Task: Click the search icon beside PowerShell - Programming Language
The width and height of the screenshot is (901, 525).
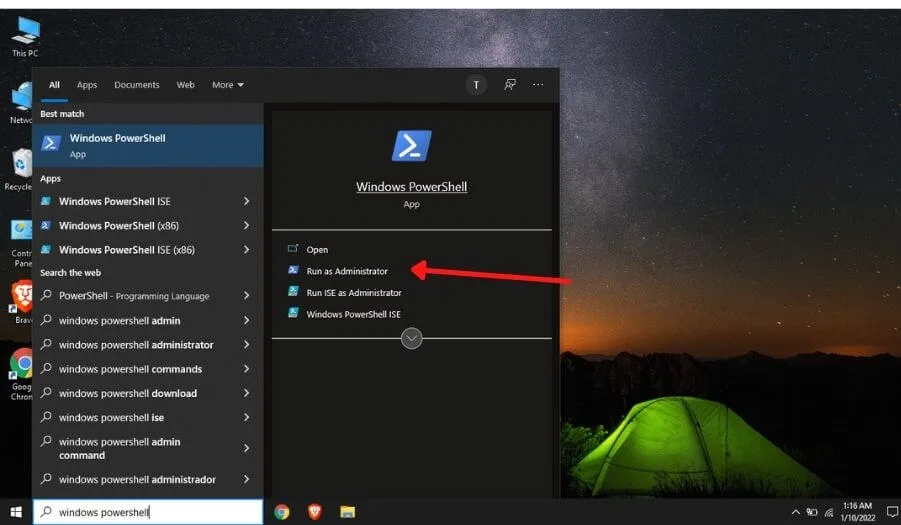Action: [47, 295]
